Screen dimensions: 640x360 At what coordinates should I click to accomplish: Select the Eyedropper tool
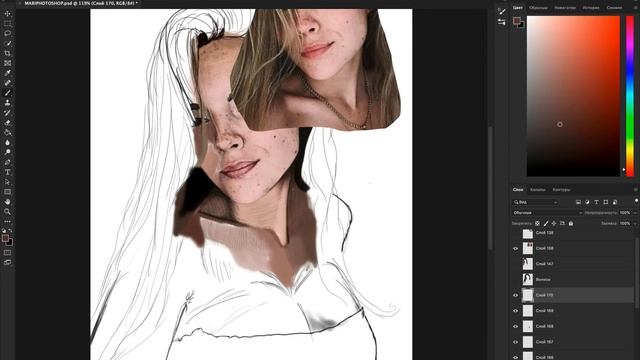point(7,73)
